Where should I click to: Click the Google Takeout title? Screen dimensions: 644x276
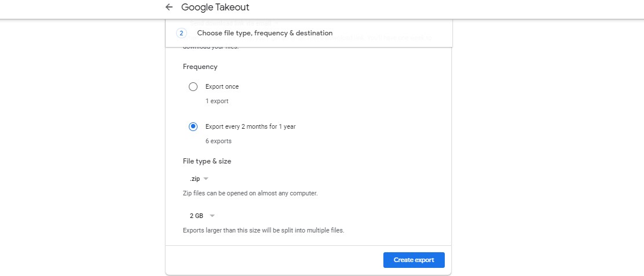click(215, 7)
